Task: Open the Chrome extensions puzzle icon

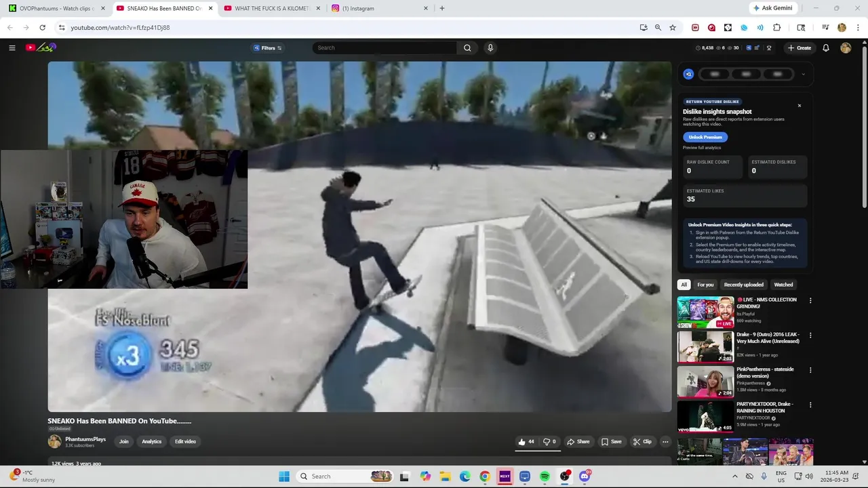Action: (777, 28)
